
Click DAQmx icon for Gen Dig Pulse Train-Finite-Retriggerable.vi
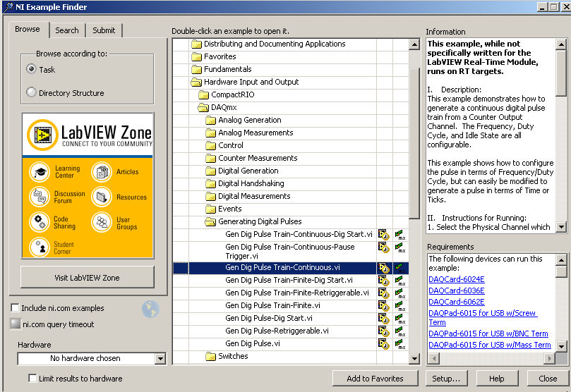pos(400,293)
